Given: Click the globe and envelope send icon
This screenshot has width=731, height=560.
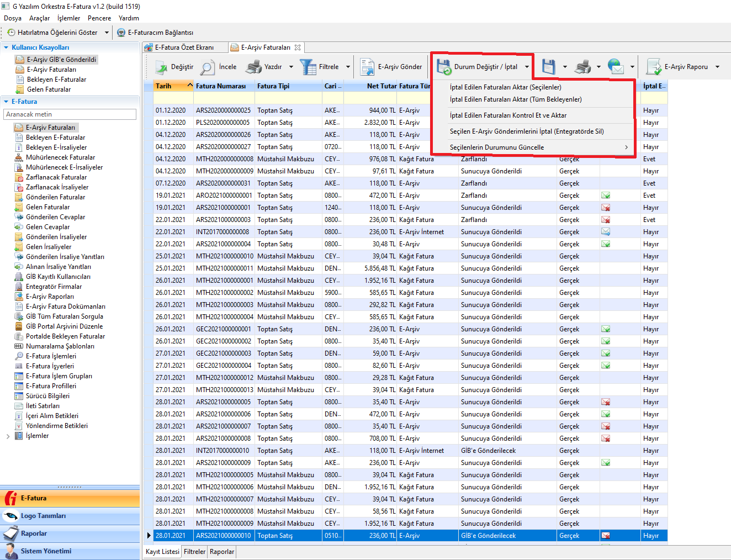Looking at the screenshot, I should [616, 67].
